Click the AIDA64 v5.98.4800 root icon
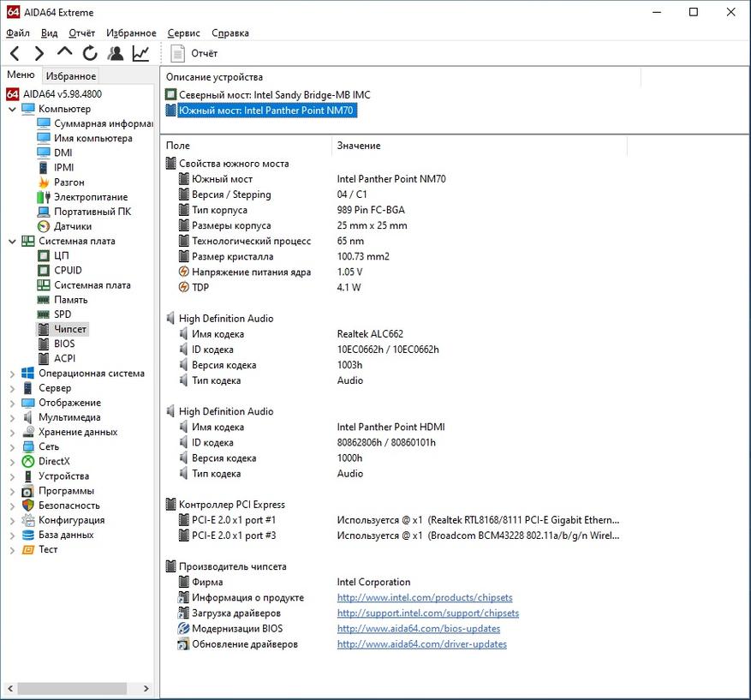The image size is (751, 700). tap(13, 94)
